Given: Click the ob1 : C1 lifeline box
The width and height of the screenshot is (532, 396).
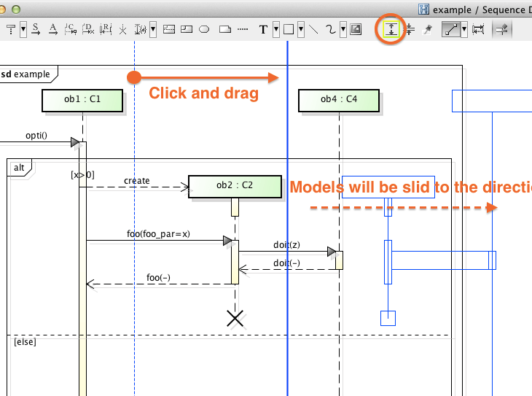Looking at the screenshot, I should (82, 101).
